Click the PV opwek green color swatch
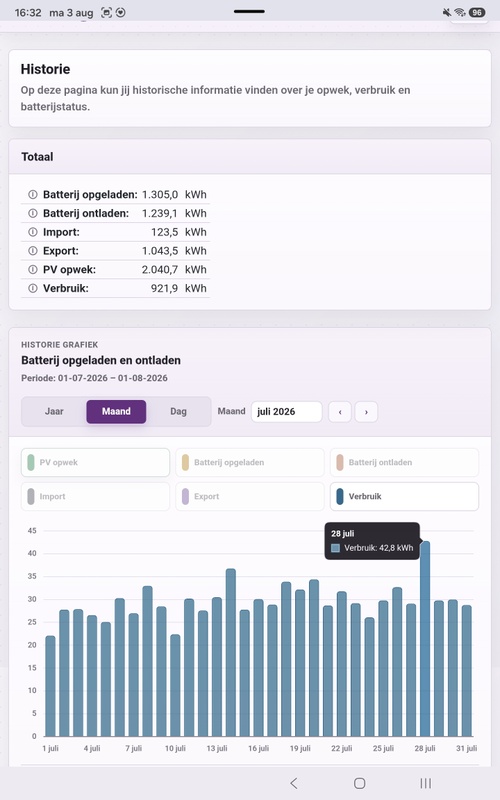This screenshot has width=500, height=800. click(31, 462)
